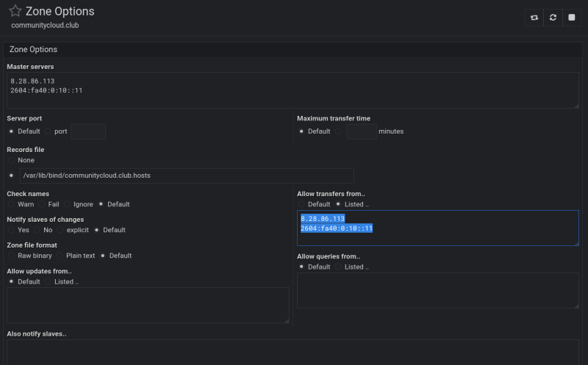Click the retweet-style arrows icon at top right
The height and width of the screenshot is (365, 588).
(x=534, y=18)
